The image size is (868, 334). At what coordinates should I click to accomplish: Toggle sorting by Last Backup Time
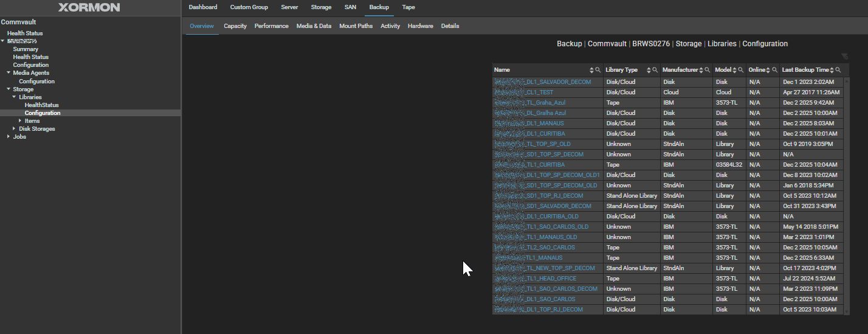tap(832, 70)
